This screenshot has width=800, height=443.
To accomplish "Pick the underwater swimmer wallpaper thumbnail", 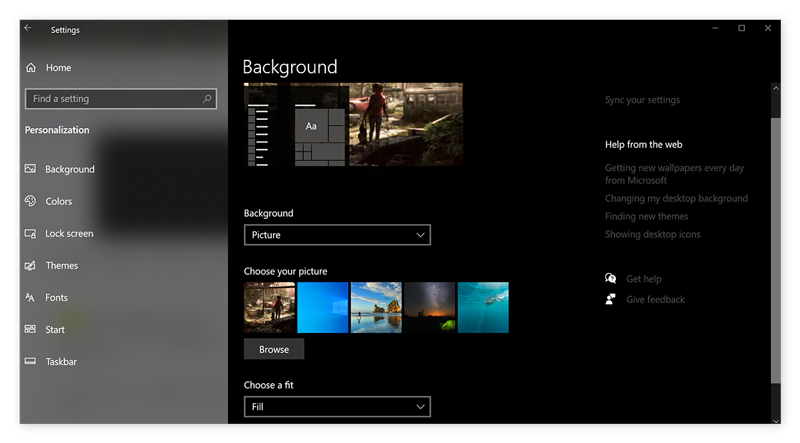I will 483,307.
